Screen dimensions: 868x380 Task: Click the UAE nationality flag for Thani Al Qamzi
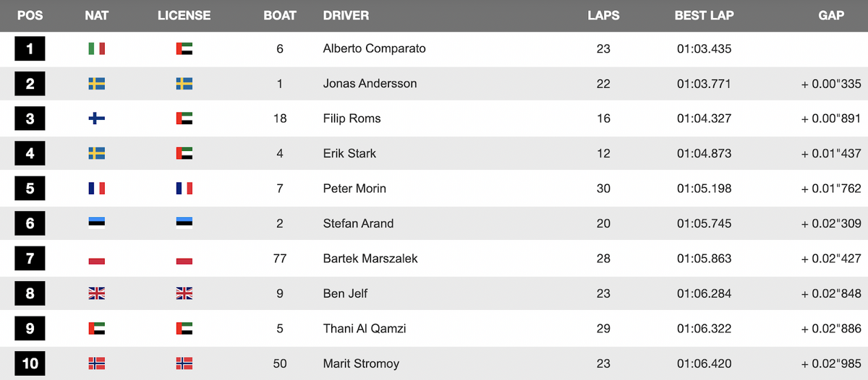click(97, 329)
